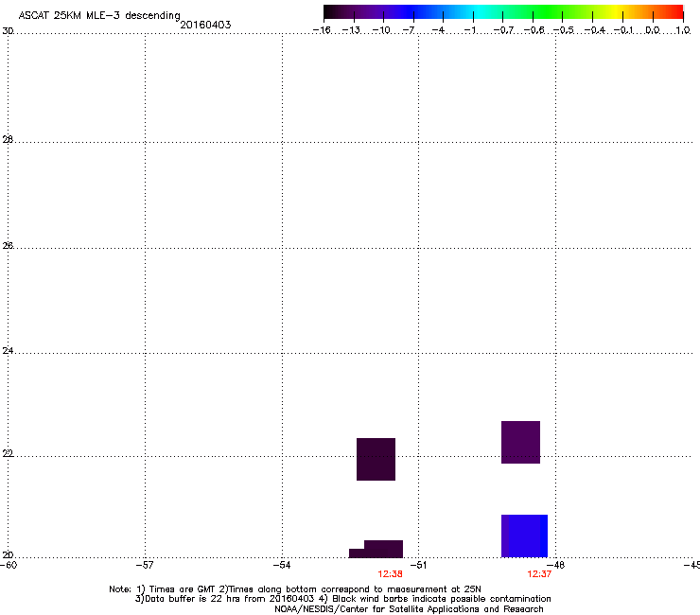Click the purple data block right of -51
The image size is (700, 615).
tap(520, 442)
